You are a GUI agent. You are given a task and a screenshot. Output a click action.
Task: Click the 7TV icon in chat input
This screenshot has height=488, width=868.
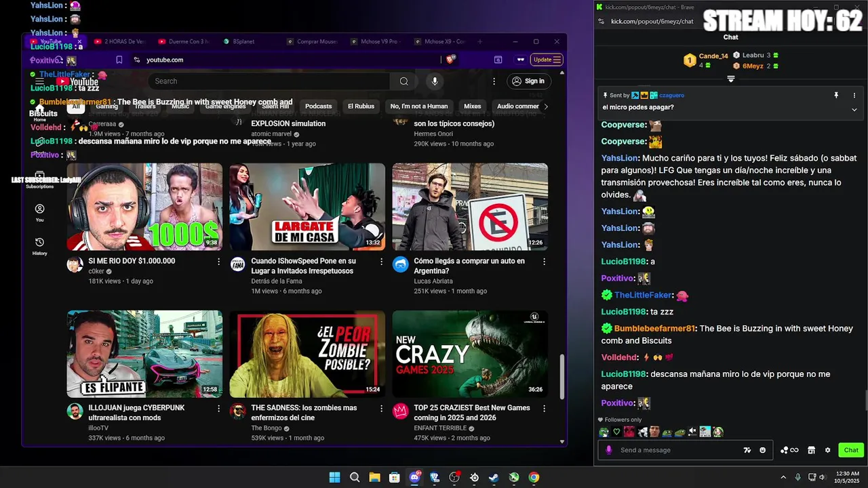[x=747, y=450]
